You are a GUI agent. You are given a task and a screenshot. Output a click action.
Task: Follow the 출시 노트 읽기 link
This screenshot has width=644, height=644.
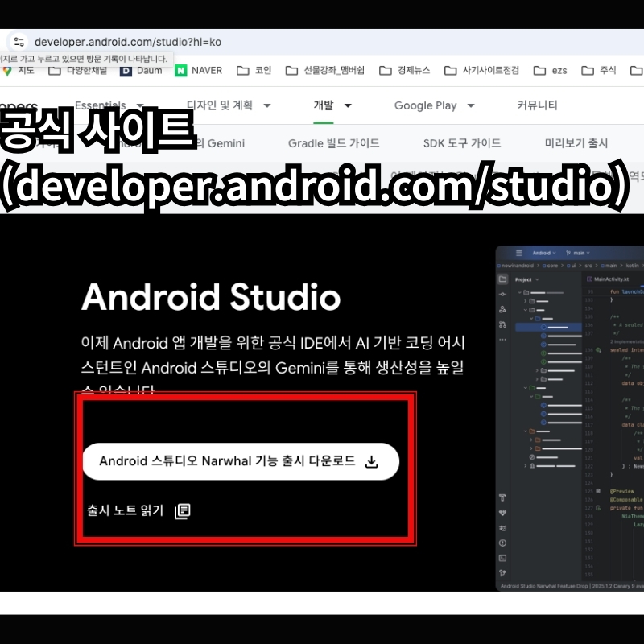pyautogui.click(x=138, y=511)
